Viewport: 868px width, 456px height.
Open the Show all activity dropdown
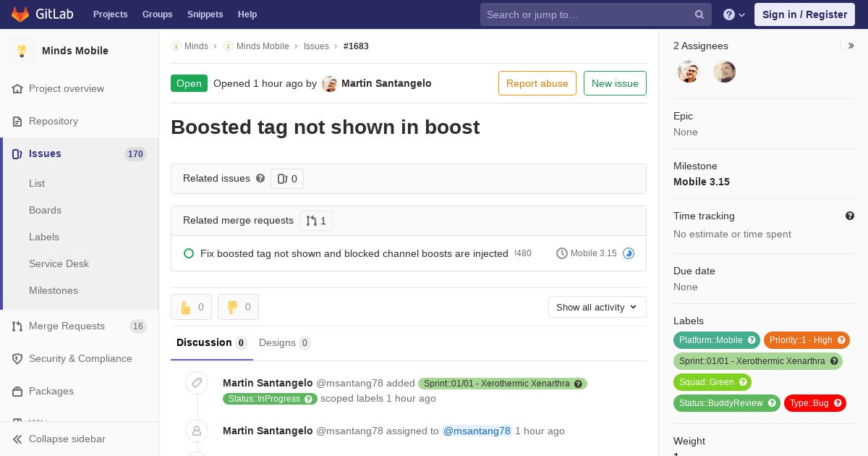(597, 307)
